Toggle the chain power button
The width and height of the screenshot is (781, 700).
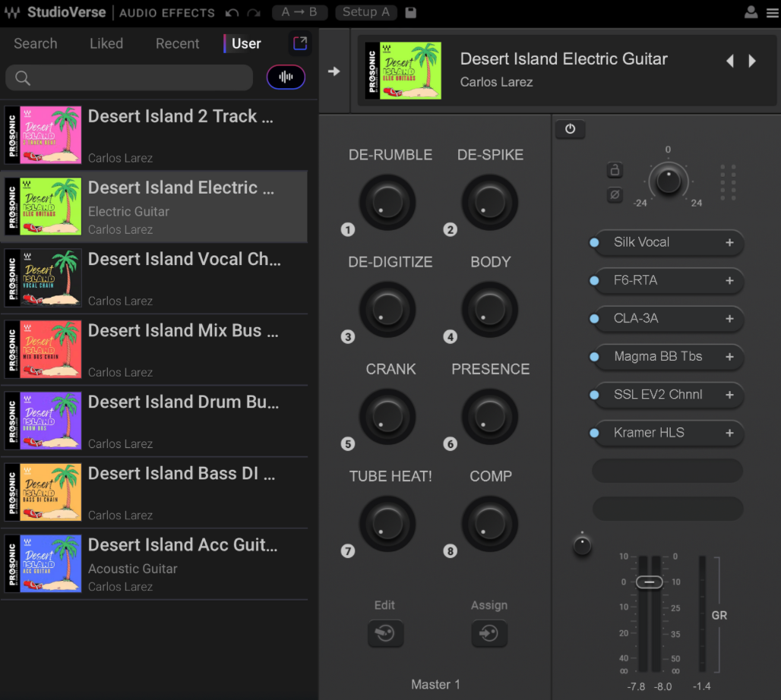click(x=570, y=129)
